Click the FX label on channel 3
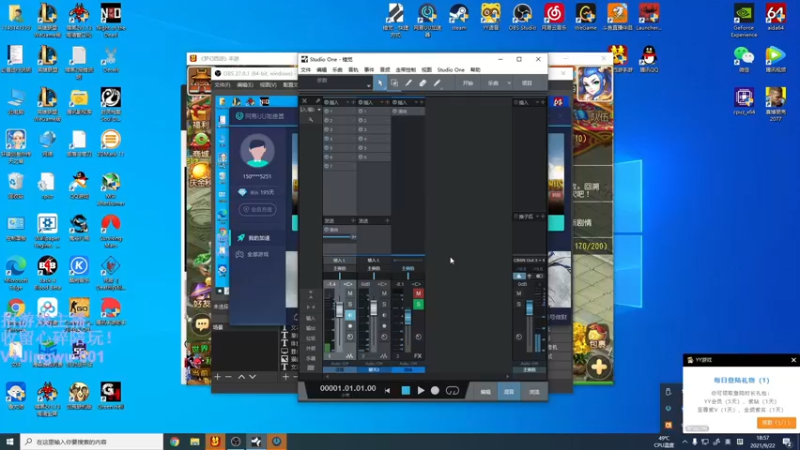The height and width of the screenshot is (450, 800). (418, 356)
